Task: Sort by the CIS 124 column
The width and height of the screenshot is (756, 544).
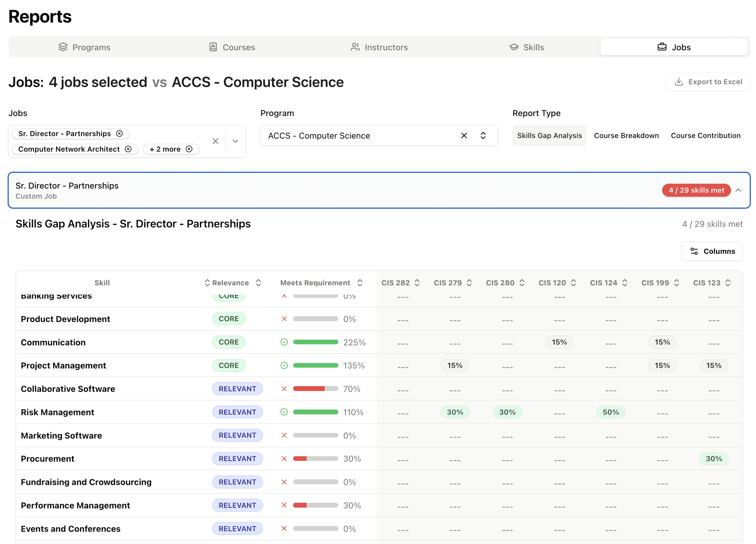Action: [x=625, y=283]
